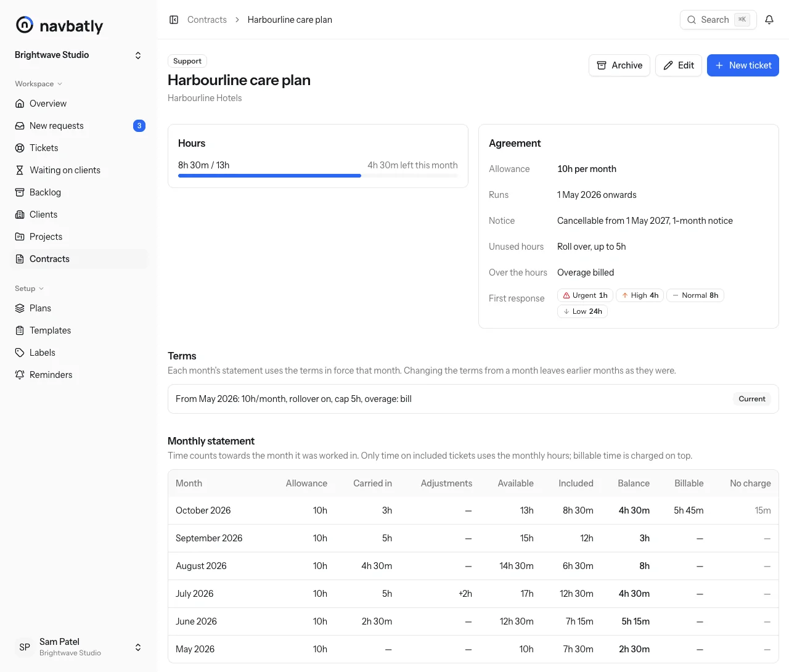Click the 5h 45m billable value
The image size is (789, 672).
click(x=689, y=510)
